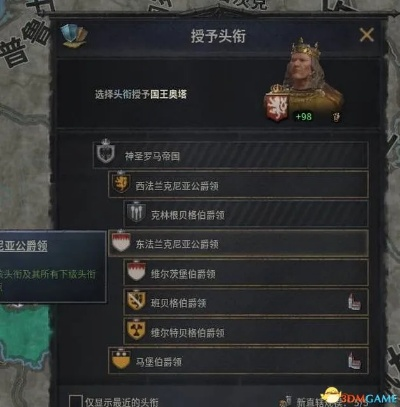This screenshot has height=407, width=400.
Task: Click the 马堡伯爵领 yellow shield icon
Action: (121, 359)
